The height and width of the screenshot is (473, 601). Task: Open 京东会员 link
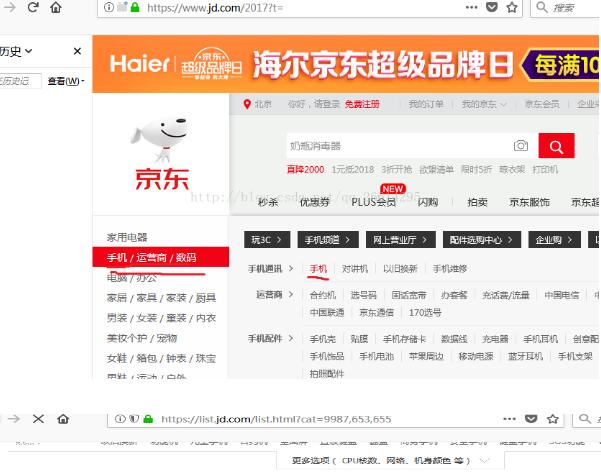(542, 104)
